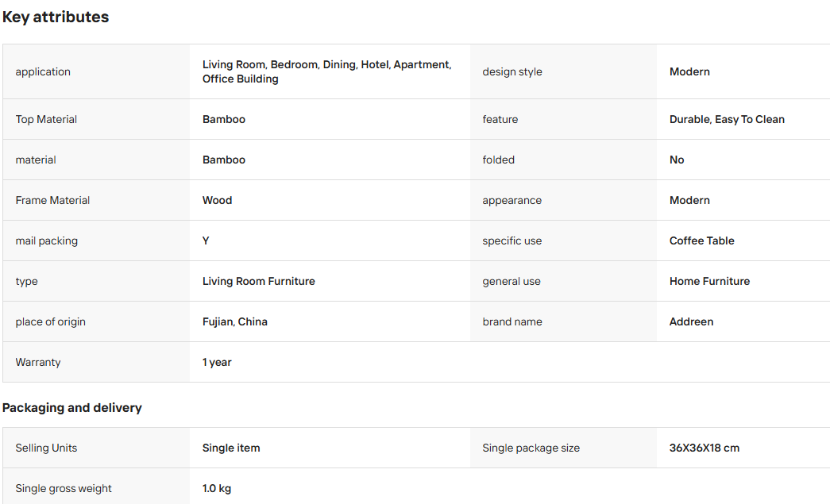Viewport: 830px width, 504px height.
Task: Select the Single item selling units value
Action: 231,448
